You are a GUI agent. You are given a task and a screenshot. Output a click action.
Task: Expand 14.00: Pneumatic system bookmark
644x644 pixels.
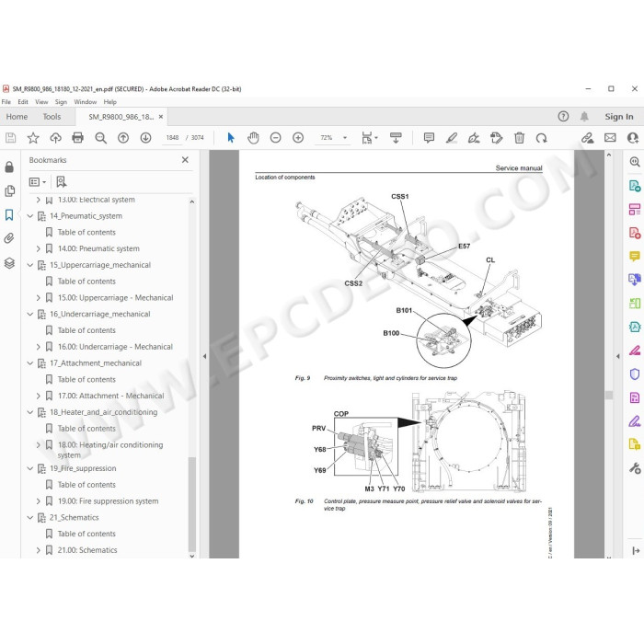tap(39, 249)
